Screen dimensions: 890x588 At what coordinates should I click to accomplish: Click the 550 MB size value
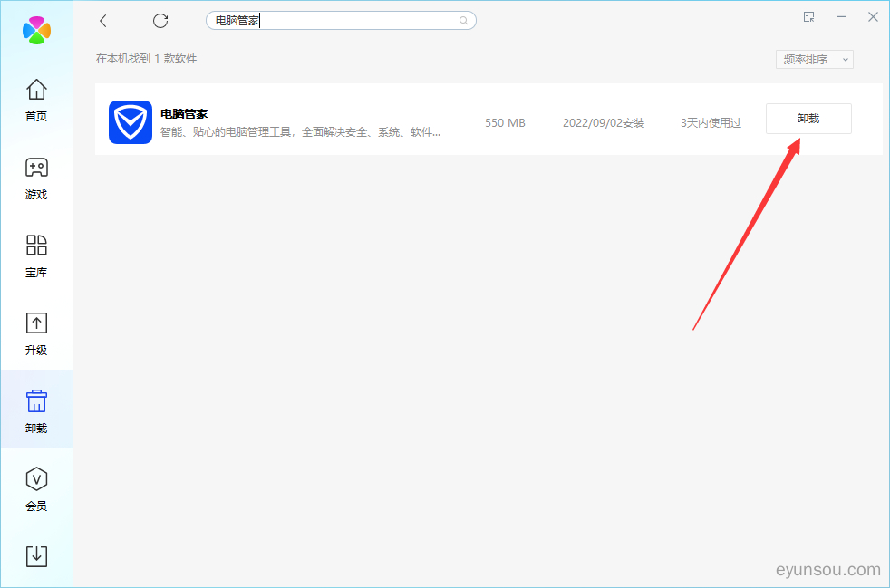click(505, 122)
